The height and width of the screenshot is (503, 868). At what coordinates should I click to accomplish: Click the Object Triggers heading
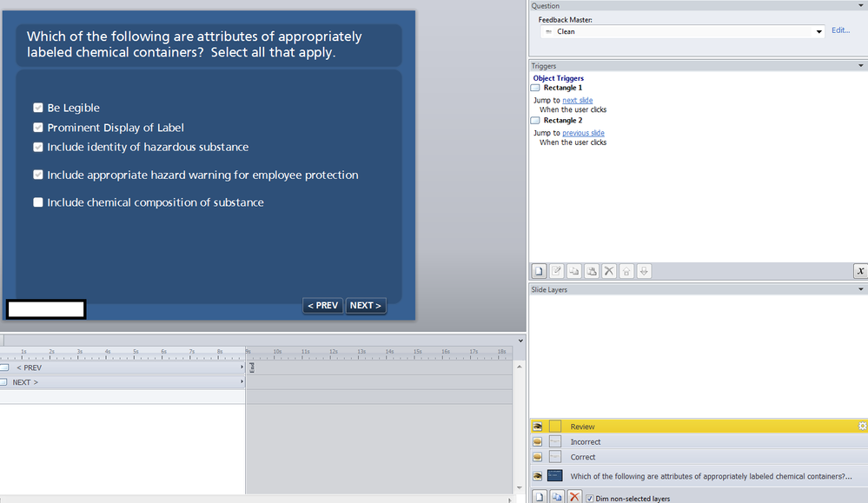558,78
